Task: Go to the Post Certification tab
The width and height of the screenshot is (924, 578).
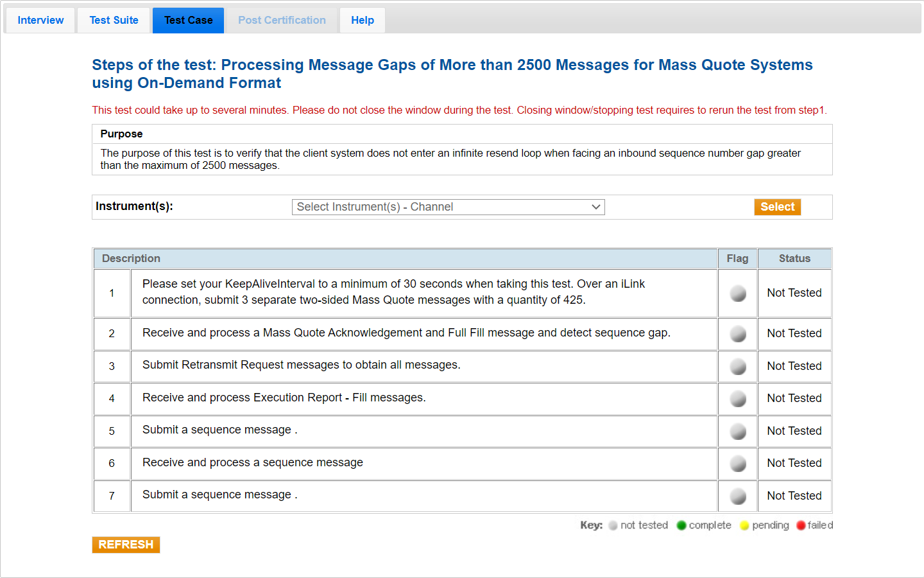Action: click(x=282, y=21)
